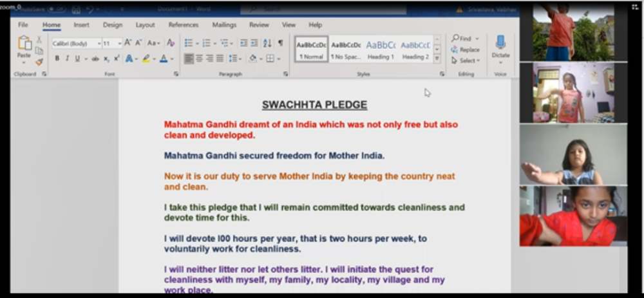Viewport: 644px width, 298px height.
Task: Expand the Styles gallery More arrow
Action: [x=437, y=59]
